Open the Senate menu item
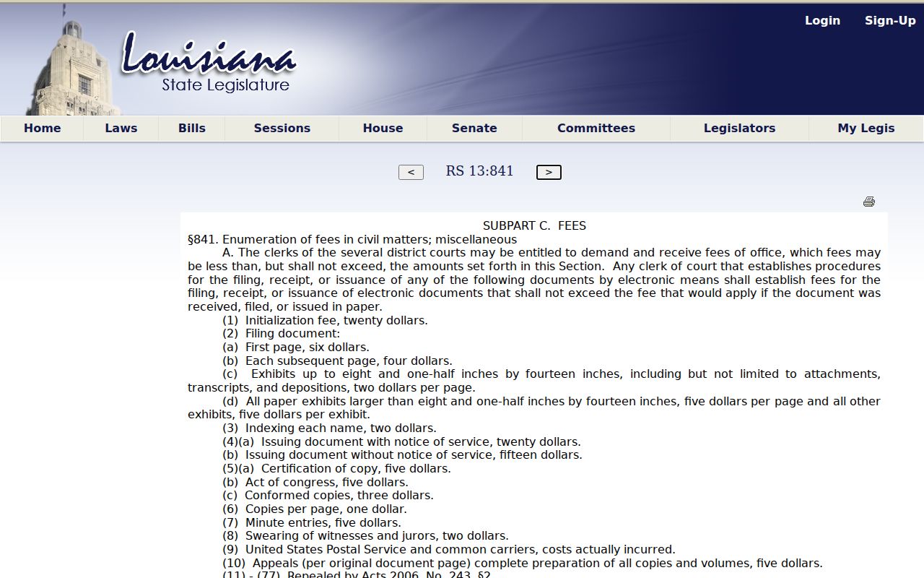 click(x=474, y=128)
